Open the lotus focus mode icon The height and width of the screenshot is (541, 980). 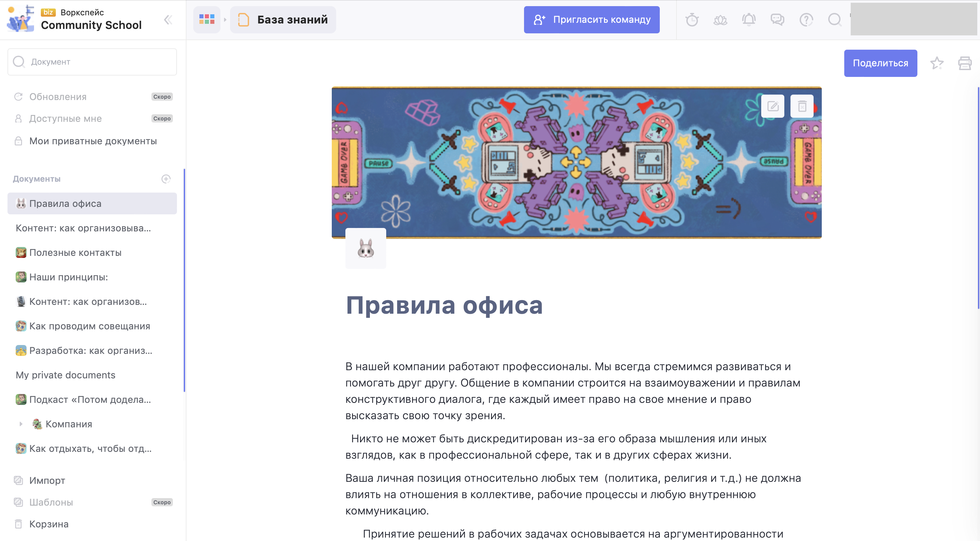(x=720, y=19)
